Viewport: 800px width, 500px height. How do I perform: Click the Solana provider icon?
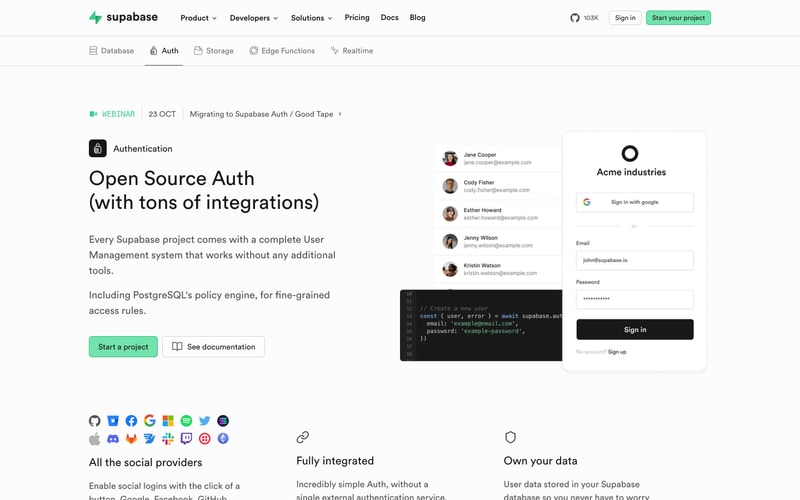[223, 421]
